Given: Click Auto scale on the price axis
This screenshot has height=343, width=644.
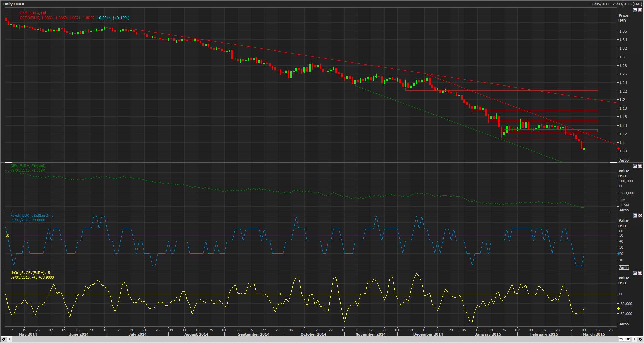Looking at the screenshot, I should pyautogui.click(x=624, y=160).
